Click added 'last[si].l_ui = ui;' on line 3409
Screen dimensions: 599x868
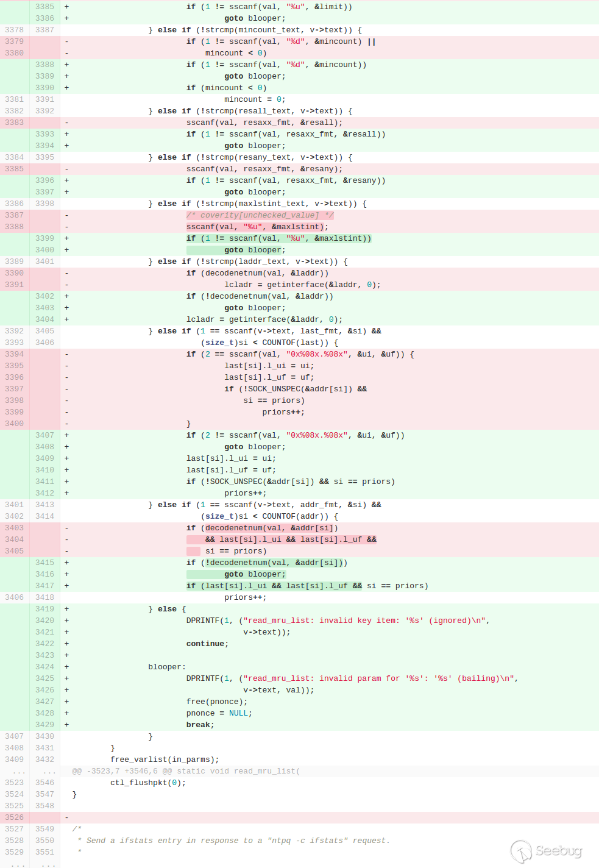[231, 458]
